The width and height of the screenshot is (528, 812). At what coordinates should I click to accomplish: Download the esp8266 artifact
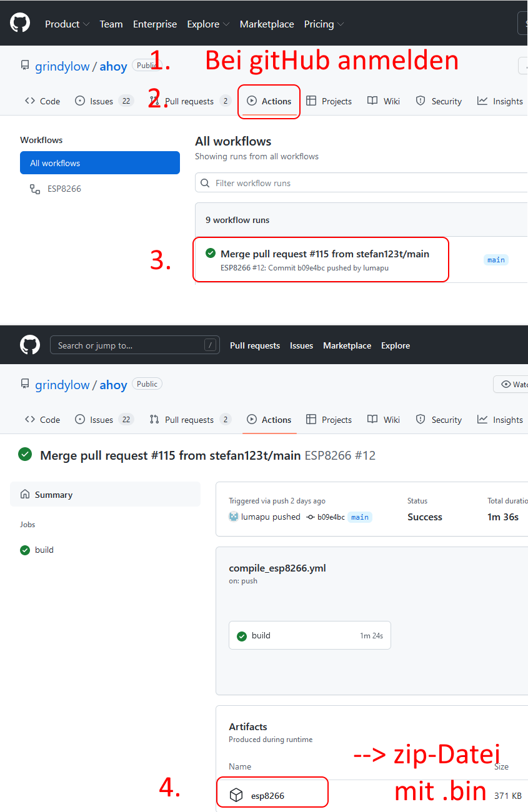267,795
